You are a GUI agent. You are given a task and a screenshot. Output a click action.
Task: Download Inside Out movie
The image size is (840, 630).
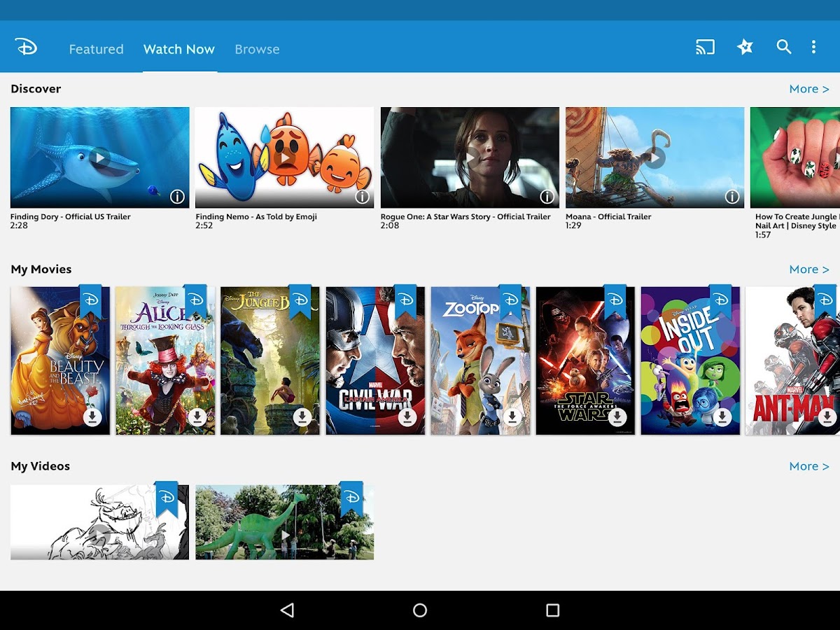click(722, 417)
